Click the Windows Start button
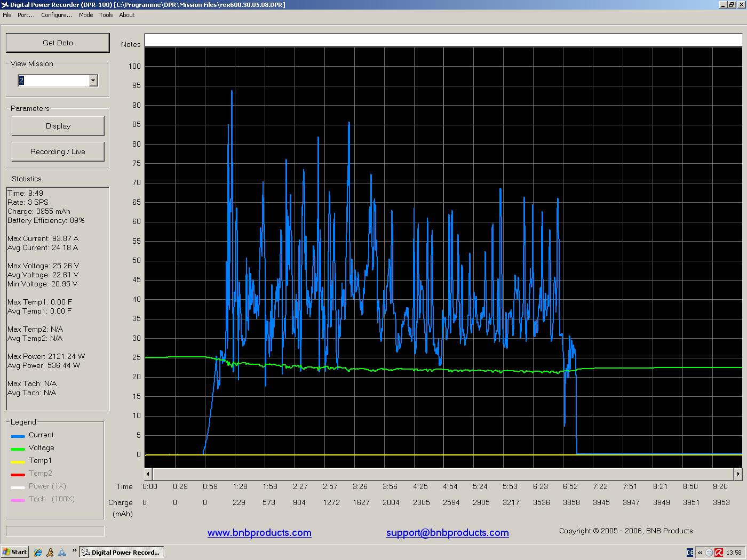Viewport: 747px width, 560px height. (x=15, y=553)
